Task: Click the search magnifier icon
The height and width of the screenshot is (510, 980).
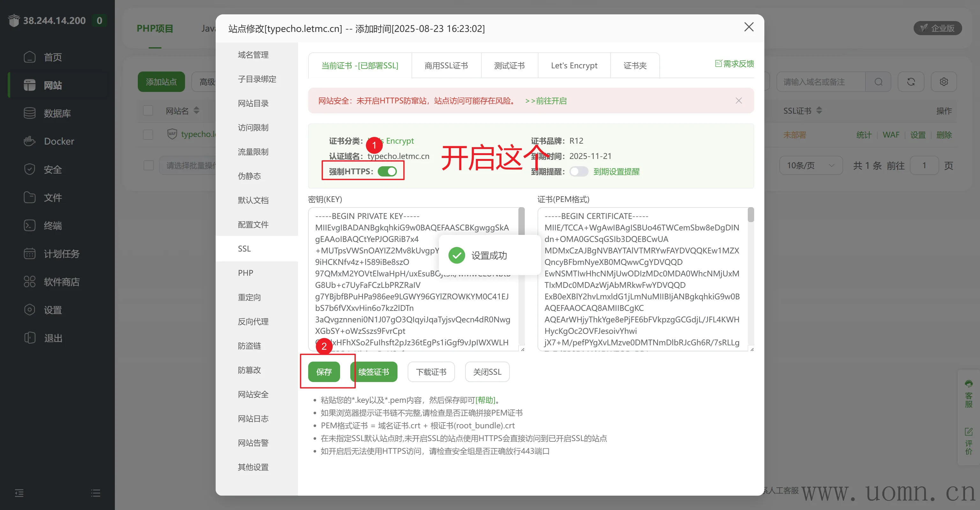Action: [878, 82]
